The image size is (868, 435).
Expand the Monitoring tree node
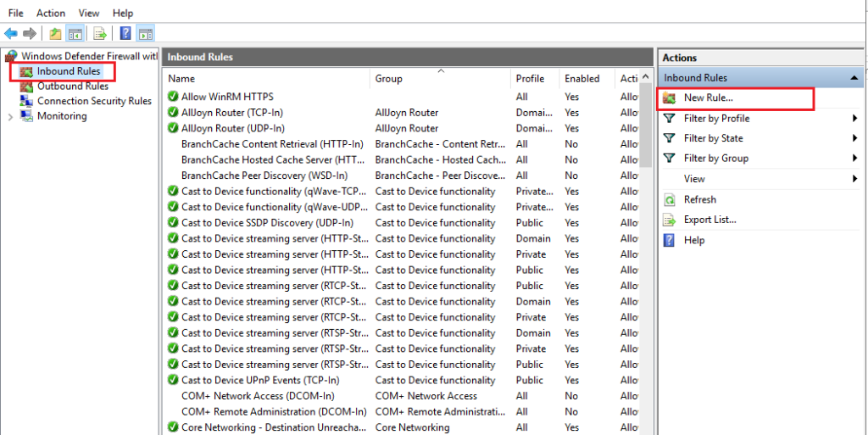10,116
